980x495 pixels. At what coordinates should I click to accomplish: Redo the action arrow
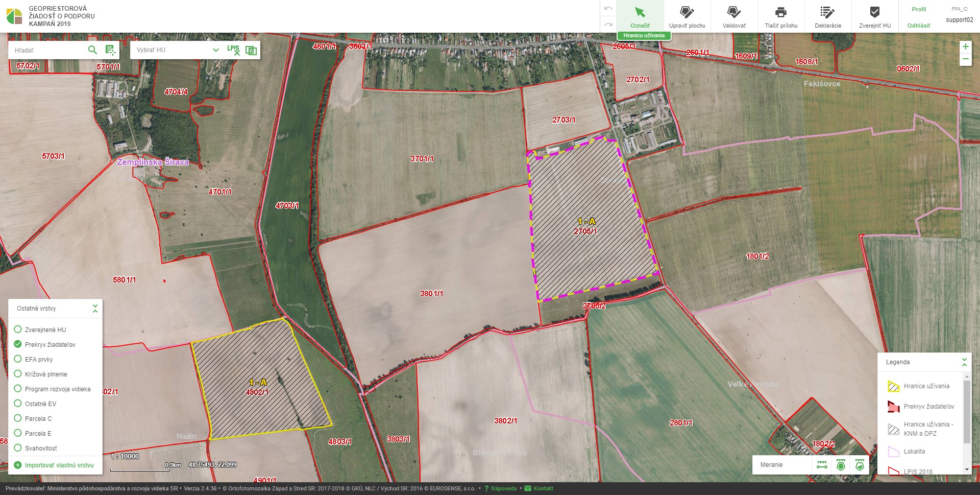[x=608, y=24]
